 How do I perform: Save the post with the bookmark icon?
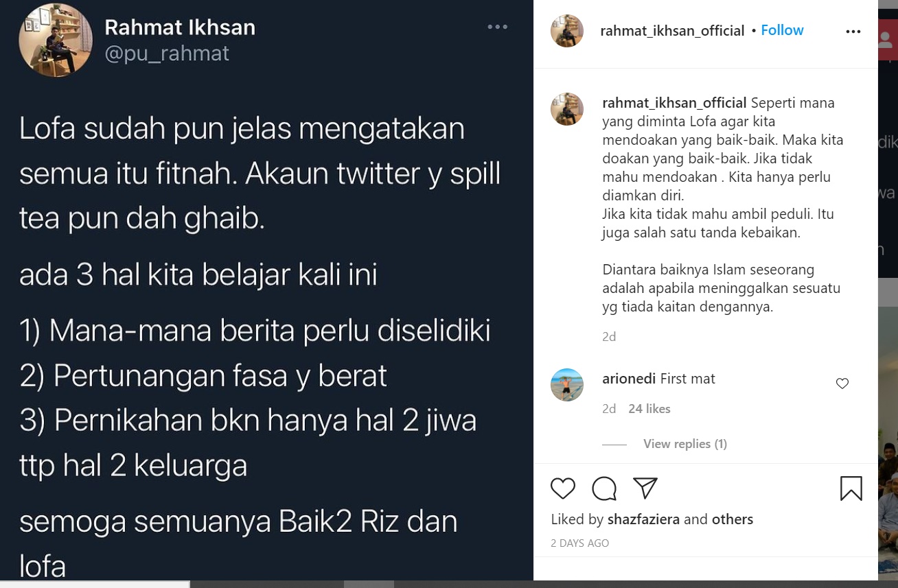[851, 489]
